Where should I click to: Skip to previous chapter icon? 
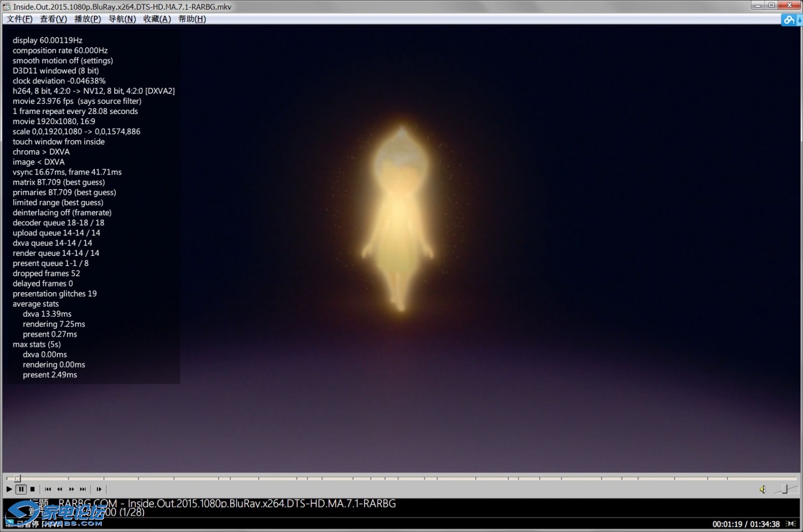tap(48, 489)
